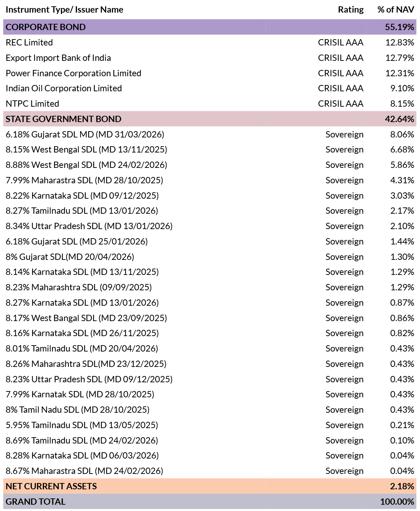Image resolution: width=420 pixels, height=511 pixels.
Task: Click the % of NAV column header
Action: pos(396,9)
